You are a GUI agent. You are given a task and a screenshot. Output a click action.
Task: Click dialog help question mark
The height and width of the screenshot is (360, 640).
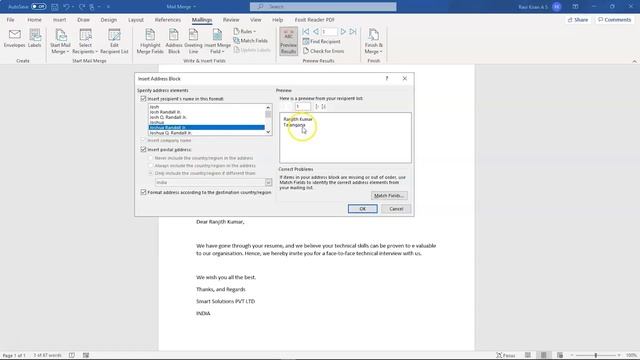[387, 78]
